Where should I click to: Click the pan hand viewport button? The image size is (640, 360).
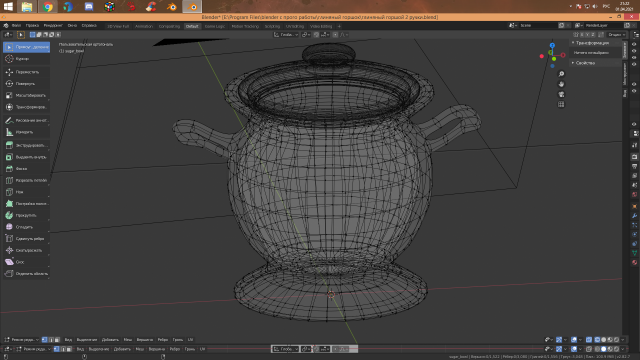click(x=561, y=84)
